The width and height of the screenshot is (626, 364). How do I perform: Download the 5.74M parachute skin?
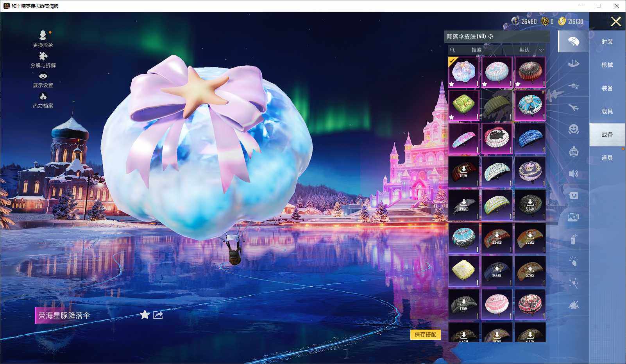click(x=530, y=205)
